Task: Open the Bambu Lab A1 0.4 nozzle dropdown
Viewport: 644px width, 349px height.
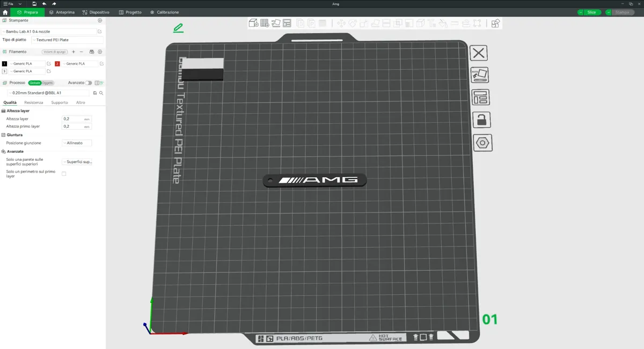Action: tap(49, 32)
